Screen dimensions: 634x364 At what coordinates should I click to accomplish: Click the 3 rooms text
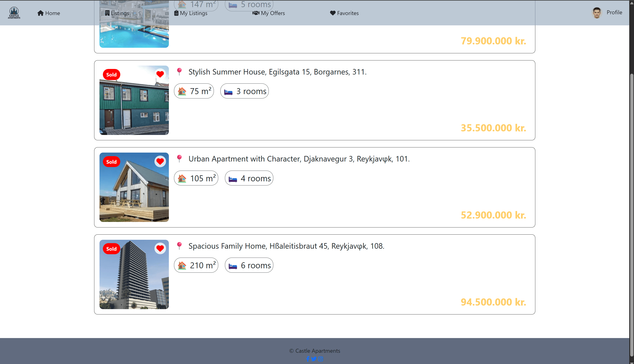[251, 91]
